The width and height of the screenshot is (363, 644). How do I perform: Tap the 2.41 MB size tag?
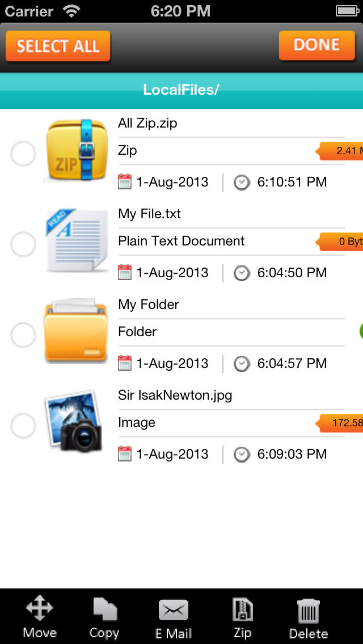click(x=340, y=151)
